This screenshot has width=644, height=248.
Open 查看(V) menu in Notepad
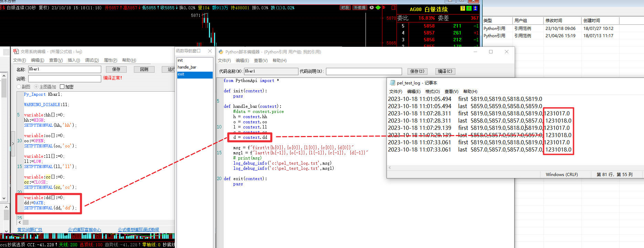point(452,92)
